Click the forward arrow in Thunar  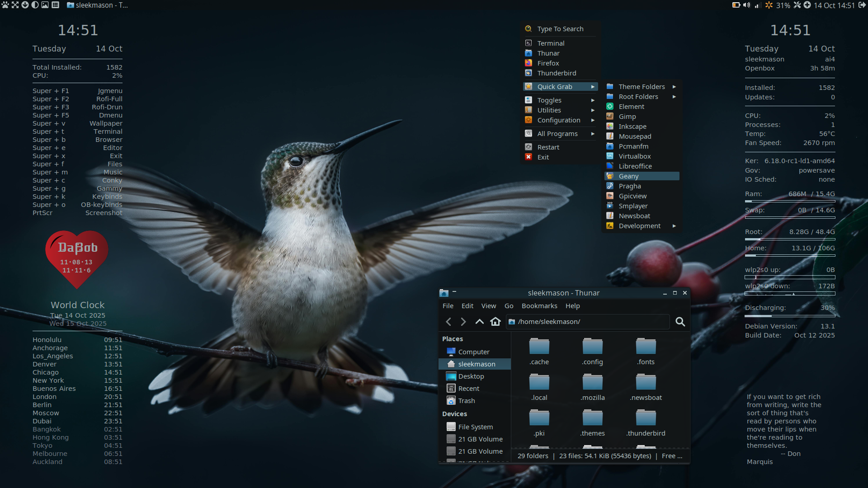click(x=463, y=322)
